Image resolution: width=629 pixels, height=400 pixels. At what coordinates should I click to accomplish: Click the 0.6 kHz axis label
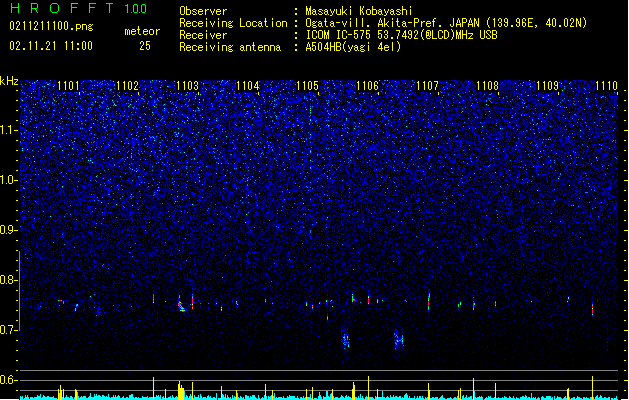tap(9, 380)
